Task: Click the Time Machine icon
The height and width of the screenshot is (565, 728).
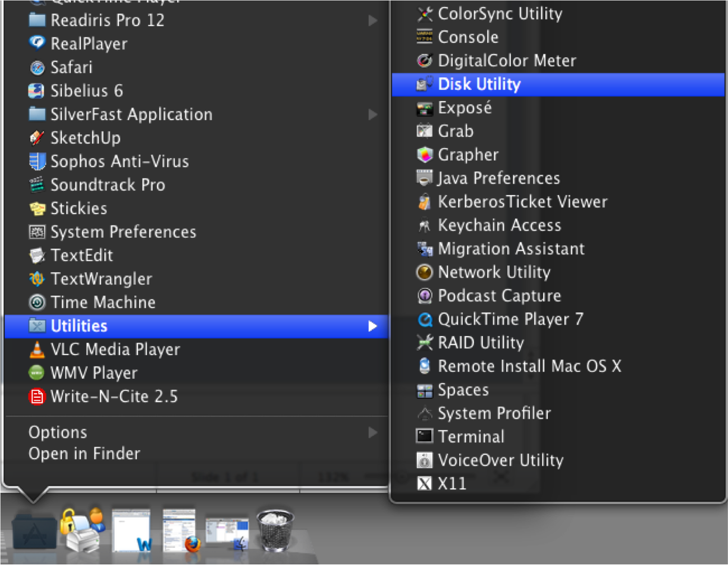Action: click(x=37, y=303)
